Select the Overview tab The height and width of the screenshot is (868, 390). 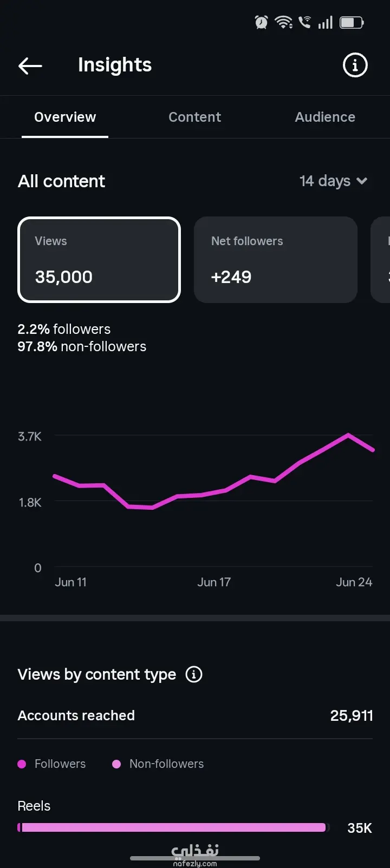coord(65,117)
